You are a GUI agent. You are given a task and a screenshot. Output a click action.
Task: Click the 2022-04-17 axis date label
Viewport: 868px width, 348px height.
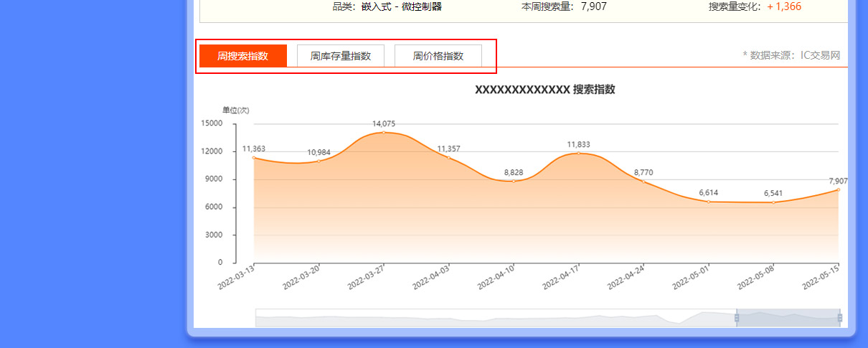coord(562,277)
